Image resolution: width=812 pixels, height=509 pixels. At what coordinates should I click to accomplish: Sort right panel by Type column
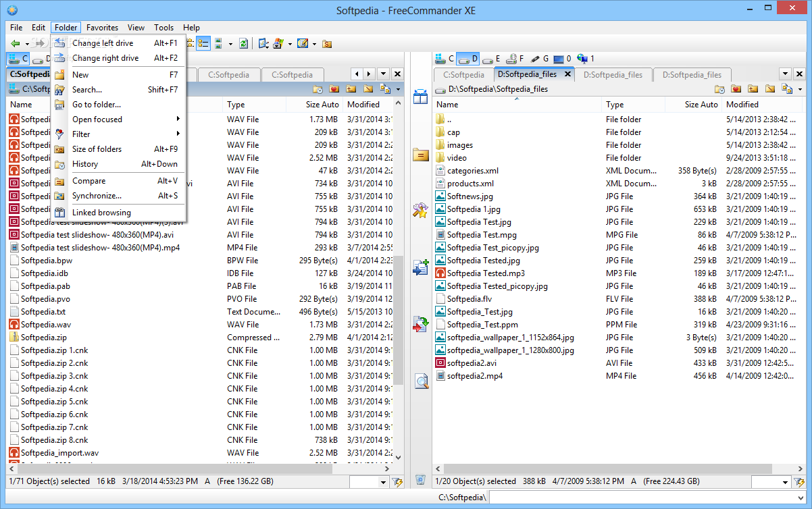tap(633, 105)
